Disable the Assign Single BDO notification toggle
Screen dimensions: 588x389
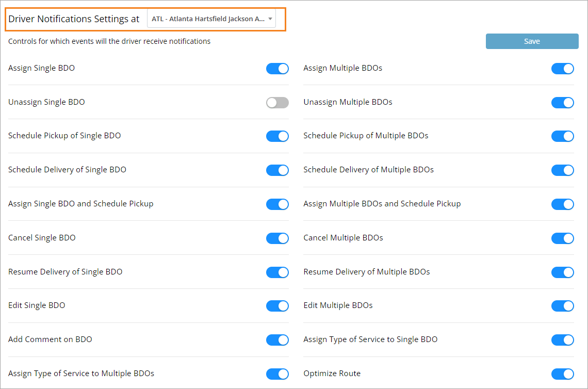pos(277,69)
